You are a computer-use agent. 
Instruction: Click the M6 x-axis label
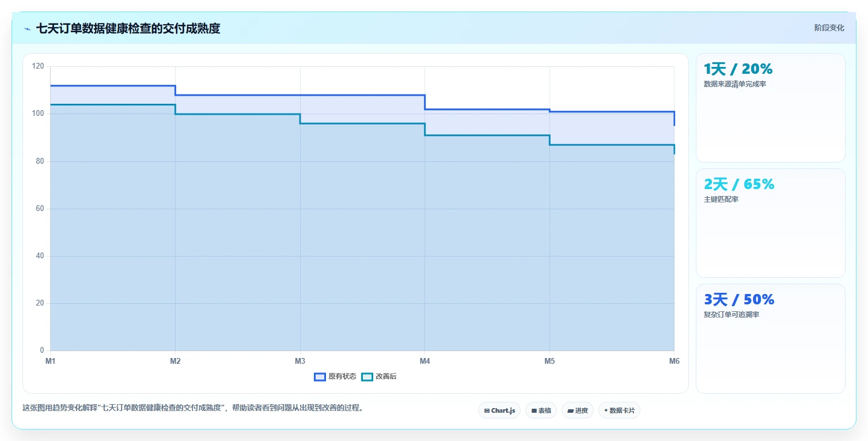pos(674,361)
